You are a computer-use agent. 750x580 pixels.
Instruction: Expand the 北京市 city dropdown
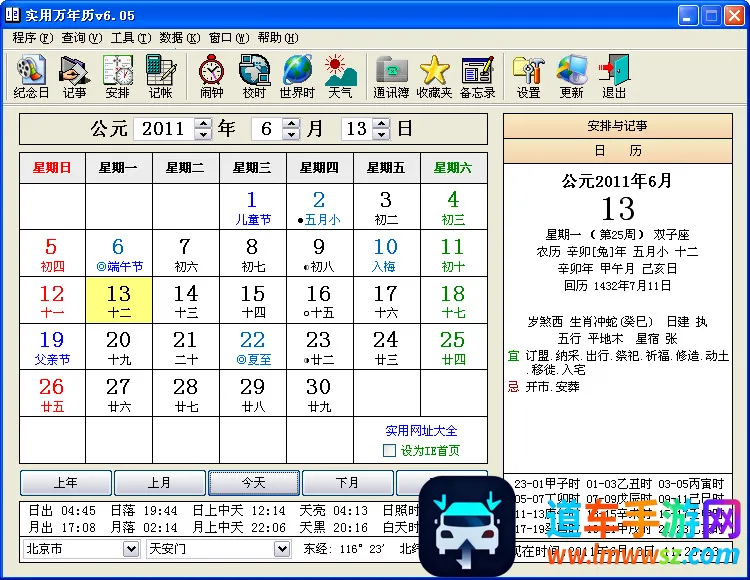pyautogui.click(x=131, y=549)
